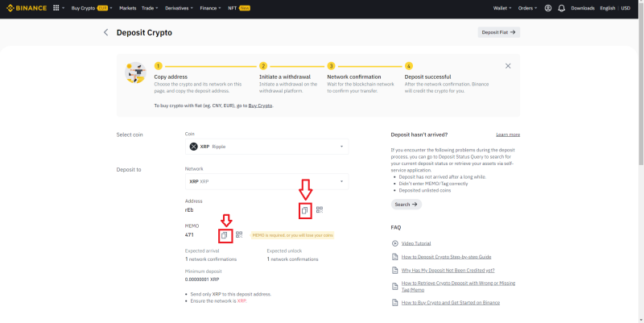Open the user profile account icon
Screen dimensions: 644x323
coord(548,8)
